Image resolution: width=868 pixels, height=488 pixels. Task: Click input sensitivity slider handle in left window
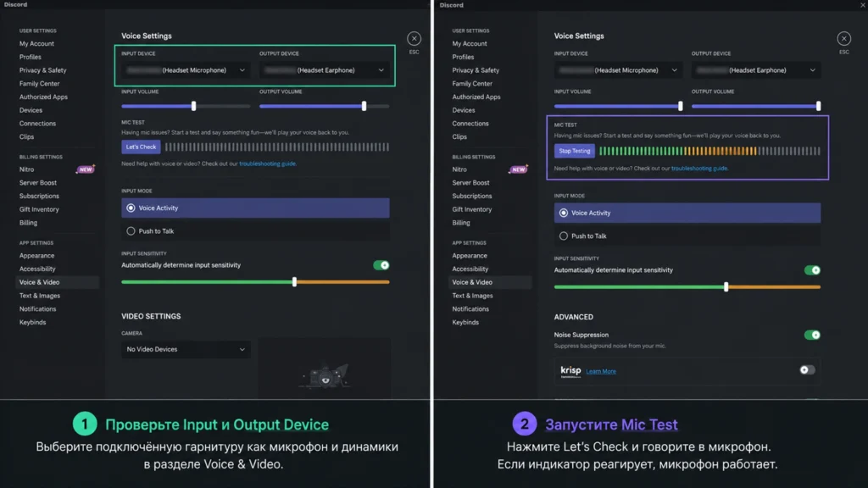[294, 281]
